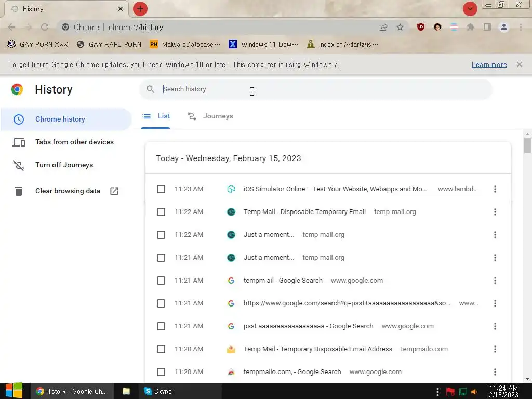Open actions menu for psst aaaaaaaa Google Search
The width and height of the screenshot is (532, 399).
495,326
